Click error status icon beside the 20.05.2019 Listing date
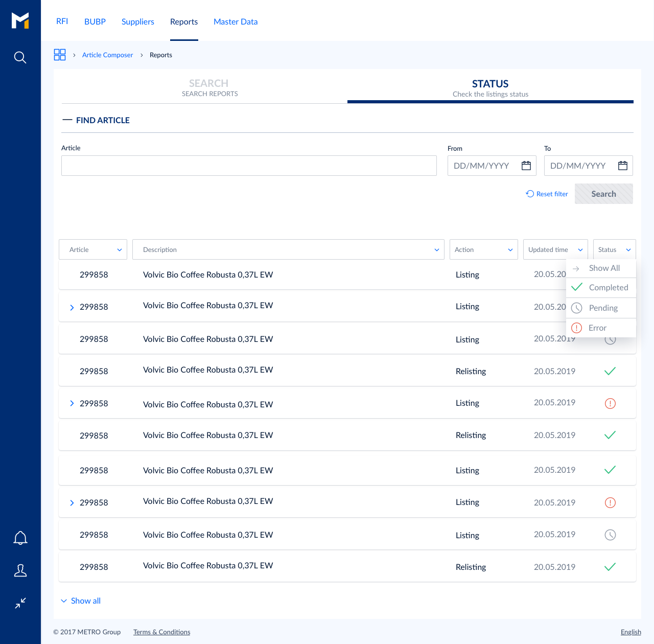The height and width of the screenshot is (644, 654). [610, 403]
